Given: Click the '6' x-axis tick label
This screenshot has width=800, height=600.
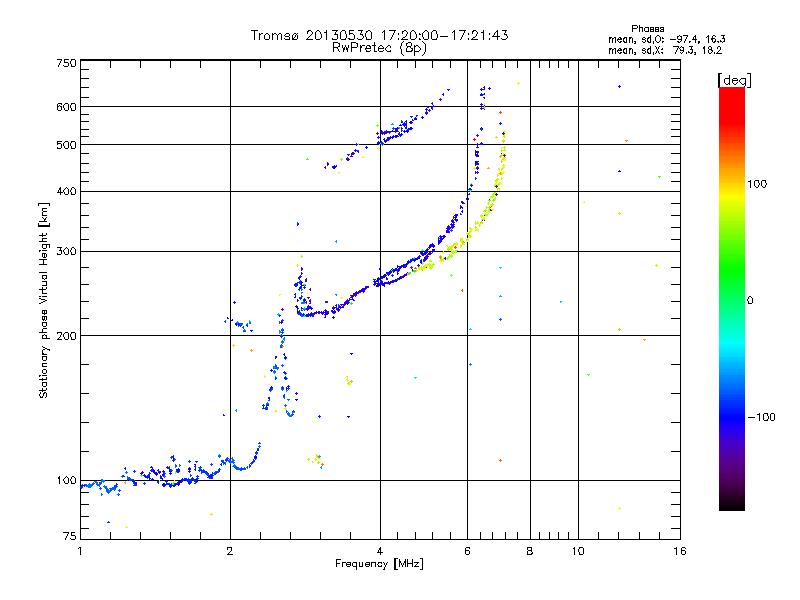Looking at the screenshot, I should coord(467,551).
